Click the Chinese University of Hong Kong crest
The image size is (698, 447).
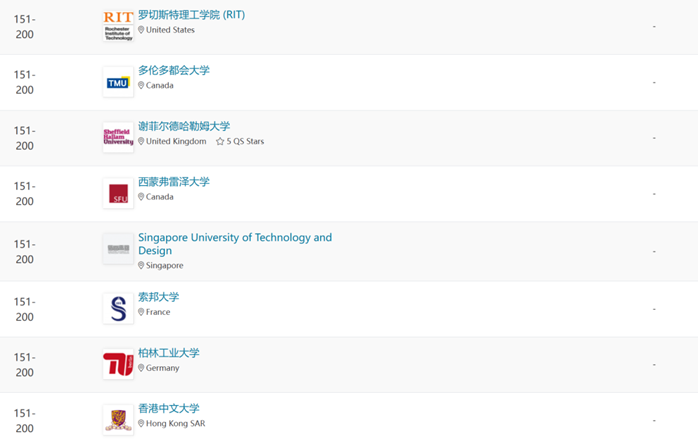tap(118, 420)
